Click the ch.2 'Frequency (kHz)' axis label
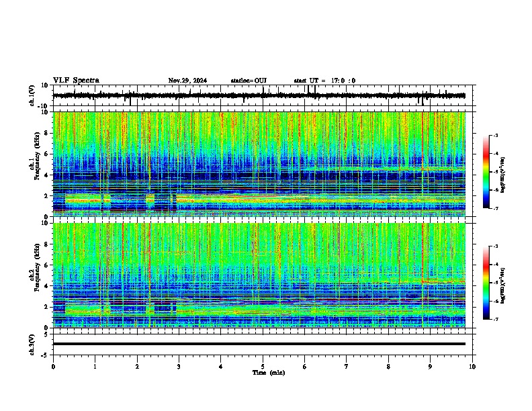Screen dimensions: 532x411 point(37,267)
